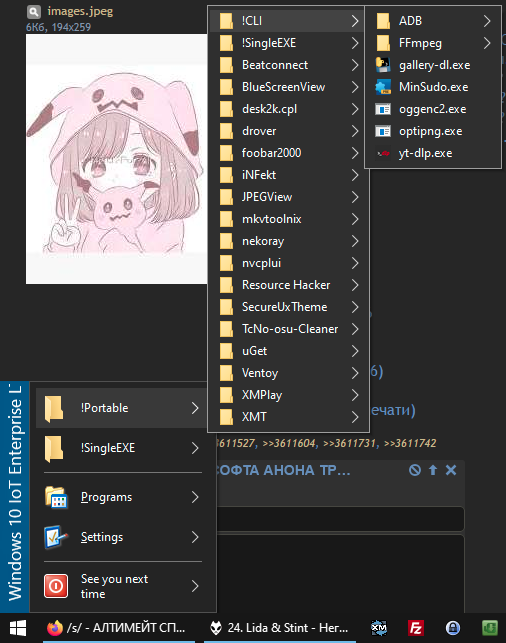This screenshot has height=643, width=506.
Task: Expand the See you next time arrow
Action: click(195, 586)
